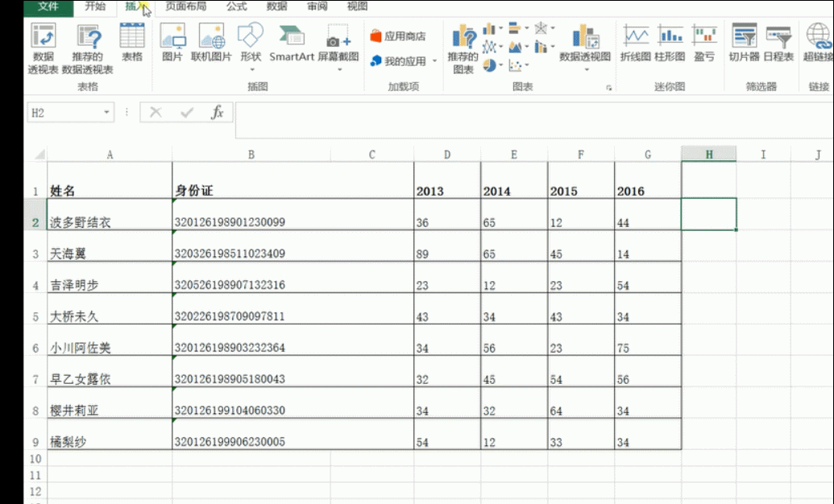This screenshot has width=834, height=504.
Task: Expand the Name Box dropdown arrow
Action: pos(106,112)
